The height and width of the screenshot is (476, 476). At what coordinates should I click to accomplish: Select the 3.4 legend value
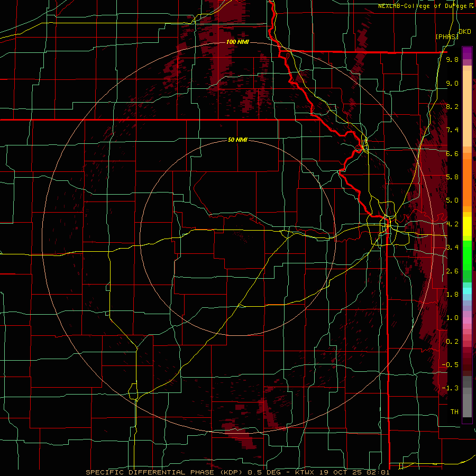pos(452,248)
